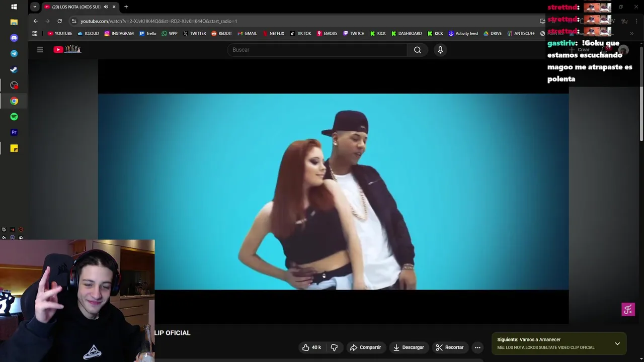Image resolution: width=644 pixels, height=362 pixels.
Task: Click the Descargar download button
Action: 409,347
